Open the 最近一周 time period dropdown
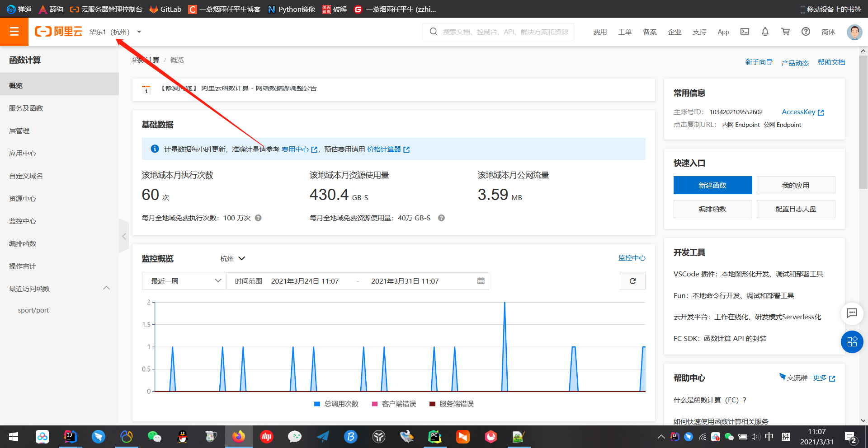868x448 pixels. (184, 281)
